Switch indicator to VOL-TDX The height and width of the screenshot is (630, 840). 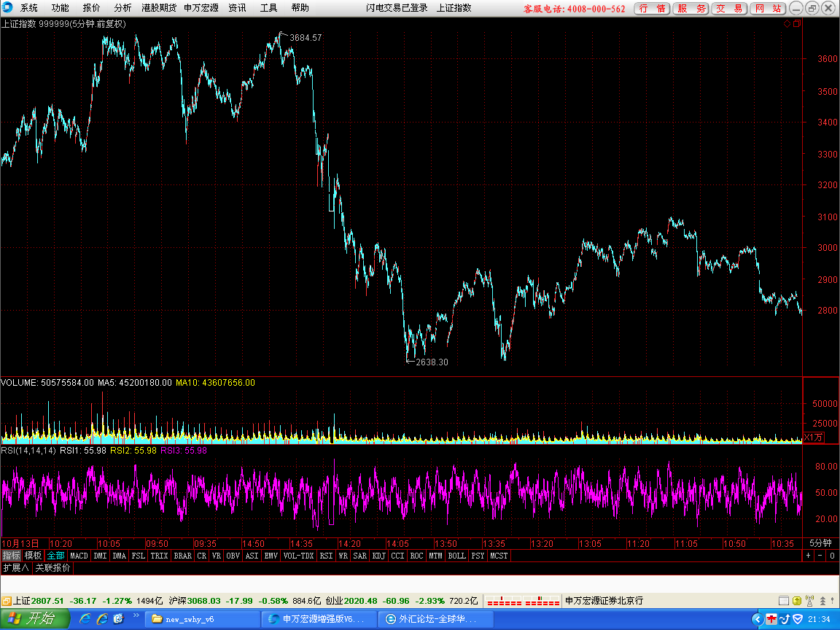click(x=298, y=556)
